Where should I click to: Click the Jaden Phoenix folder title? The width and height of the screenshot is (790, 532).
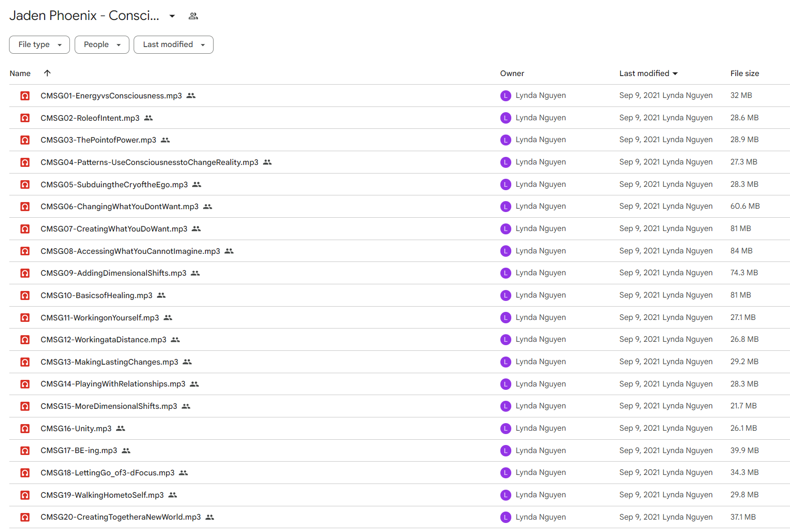coord(84,16)
